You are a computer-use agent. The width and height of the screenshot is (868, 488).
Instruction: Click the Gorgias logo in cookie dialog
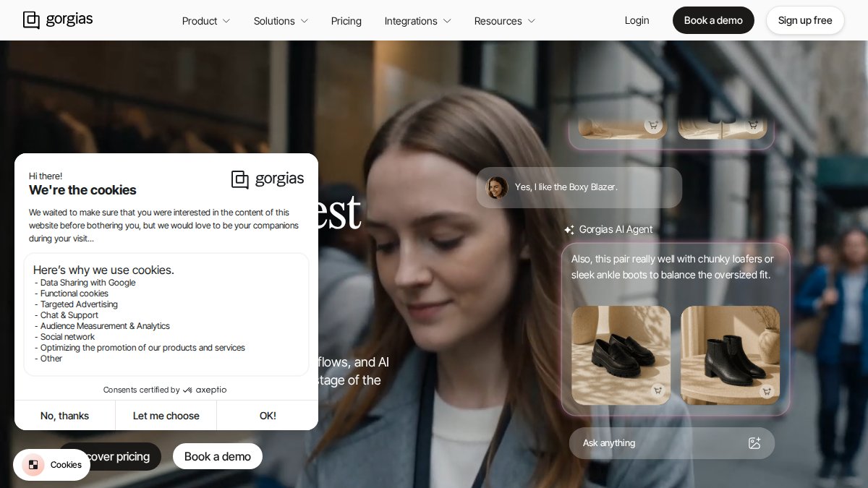(x=268, y=179)
